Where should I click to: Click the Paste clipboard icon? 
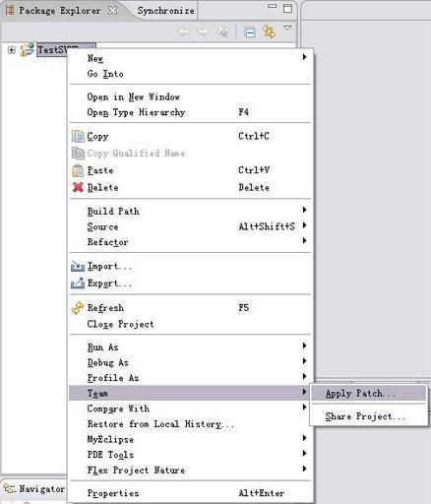[x=78, y=170]
